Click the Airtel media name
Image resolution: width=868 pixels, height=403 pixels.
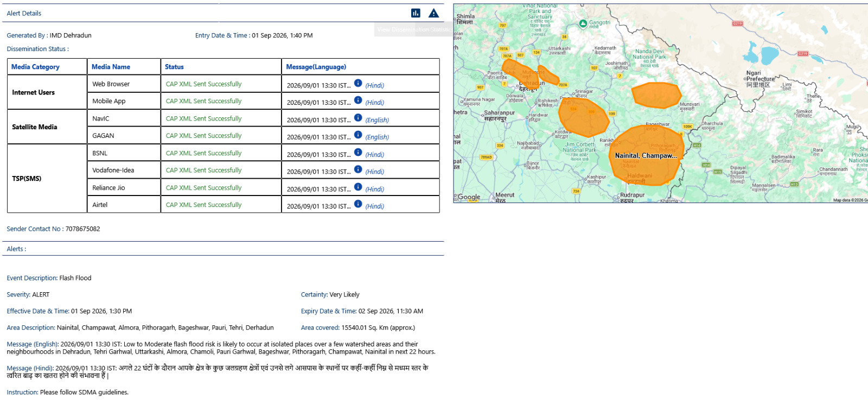100,205
